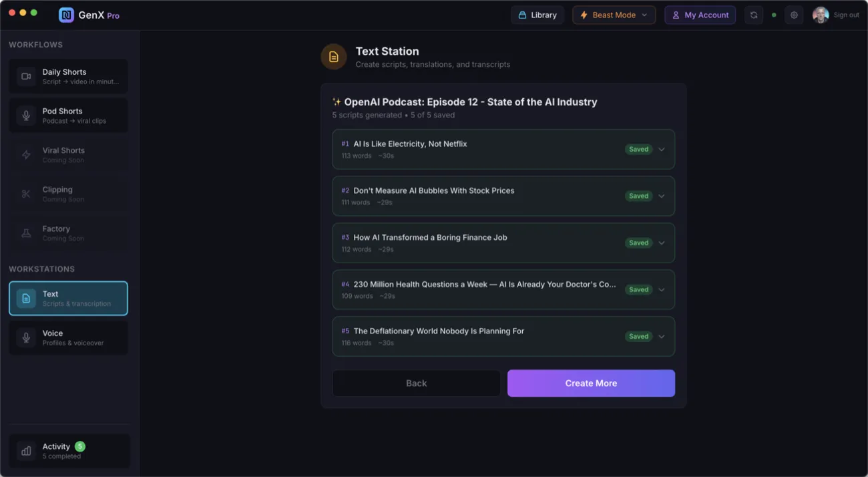Select the Voice workstation microphone icon
Viewport: 868px width, 477px height.
[x=25, y=337]
